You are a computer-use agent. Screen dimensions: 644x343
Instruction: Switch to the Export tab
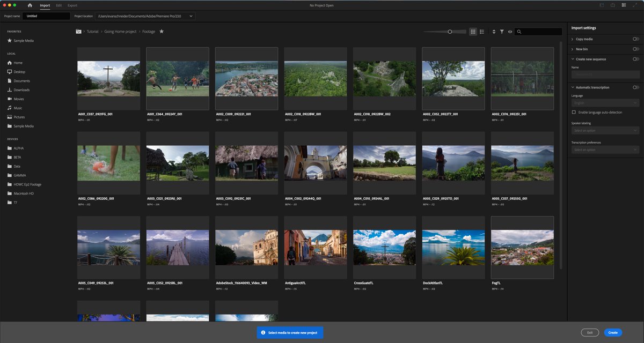(72, 5)
